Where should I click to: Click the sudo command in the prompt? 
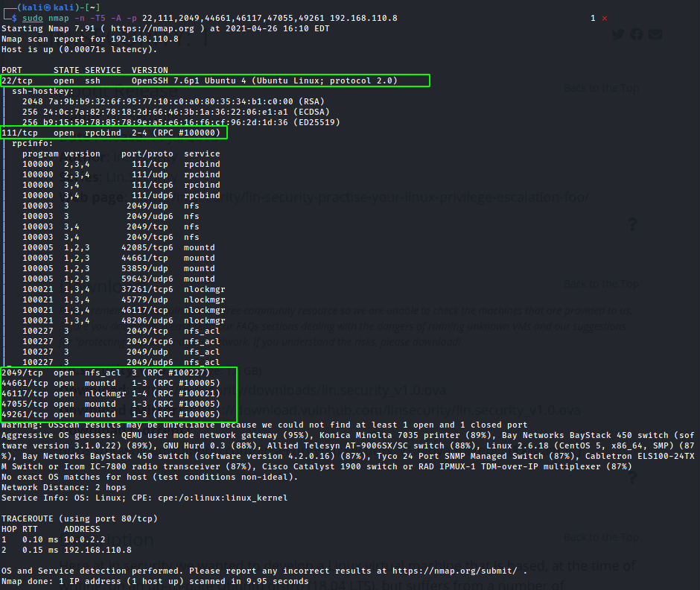click(x=32, y=18)
